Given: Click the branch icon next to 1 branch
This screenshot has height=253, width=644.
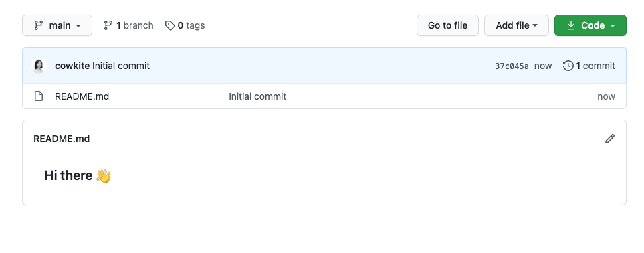Looking at the screenshot, I should coord(108,25).
